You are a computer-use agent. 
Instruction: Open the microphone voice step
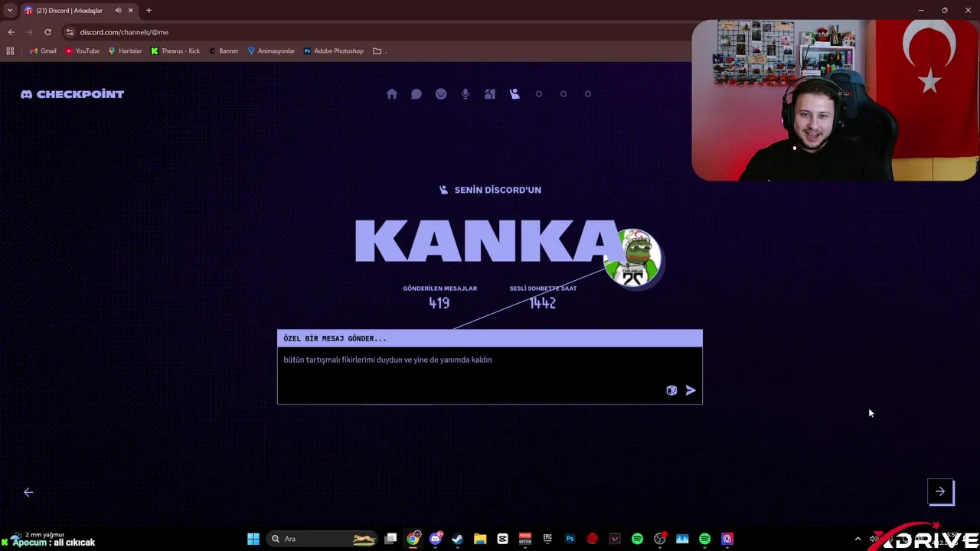(x=465, y=94)
